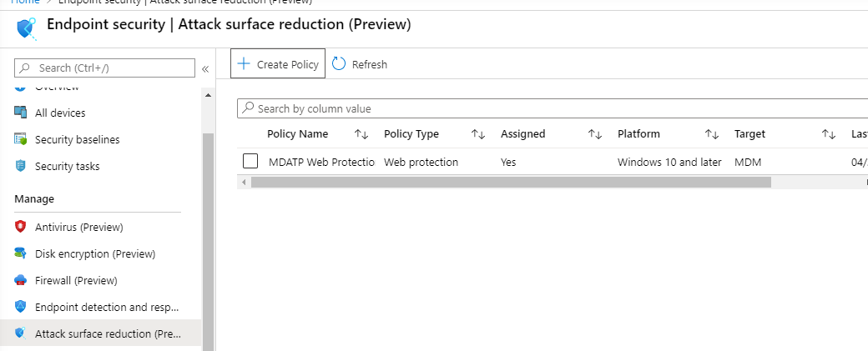Focus the Search by column value field
This screenshot has width=868, height=351.
(x=551, y=108)
